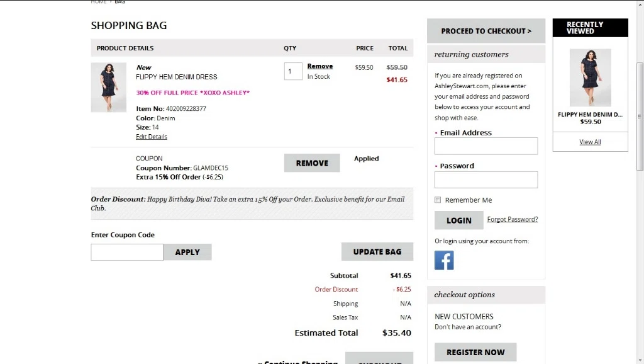The image size is (644, 364).
Task: Click the Facebook login icon
Action: [444, 260]
